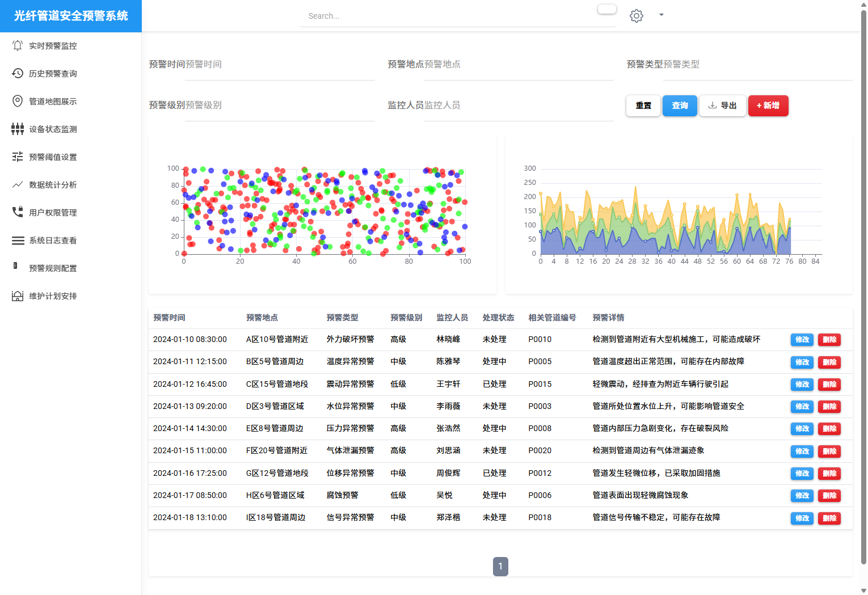Open settings with the gear icon
Screen dimensions: 868x595
point(637,16)
